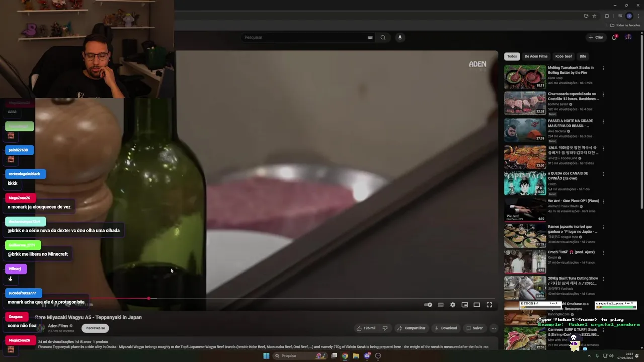Open We Are! One Piece OP1 Piano video
The height and width of the screenshot is (362, 644).
coord(525,209)
